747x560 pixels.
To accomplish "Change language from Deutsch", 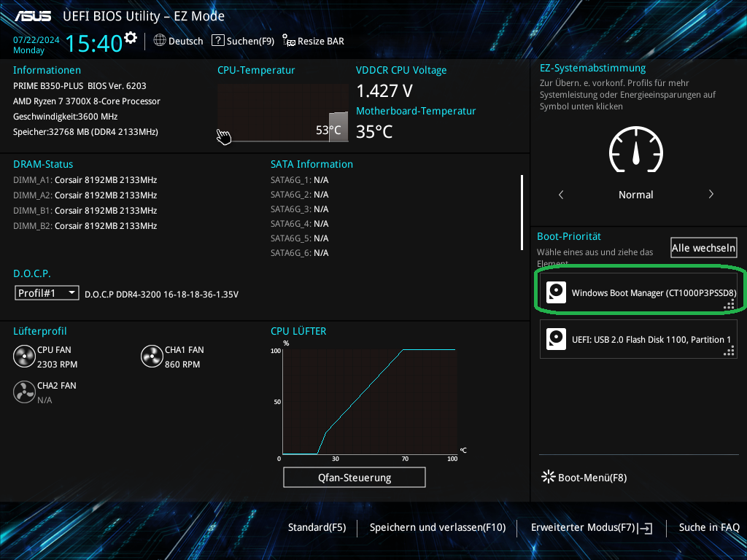I will pyautogui.click(x=186, y=42).
